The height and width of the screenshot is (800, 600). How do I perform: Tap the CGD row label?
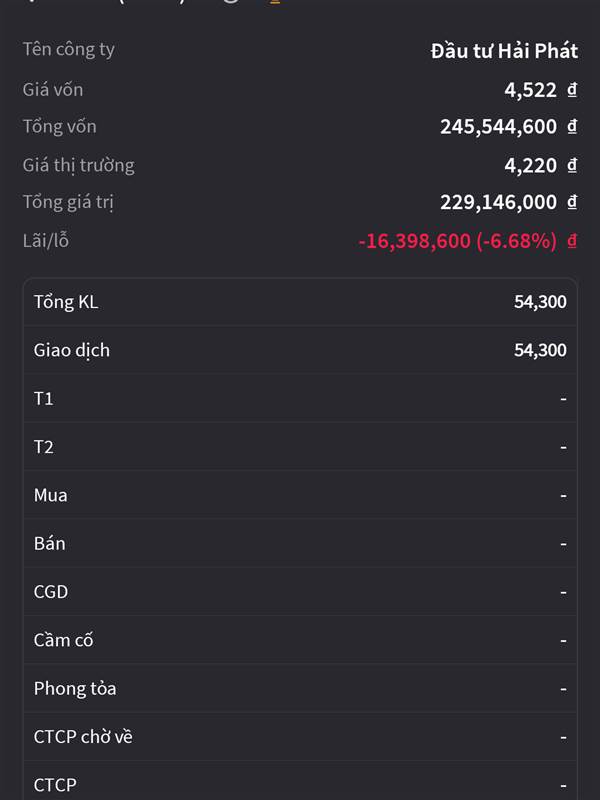tap(51, 592)
